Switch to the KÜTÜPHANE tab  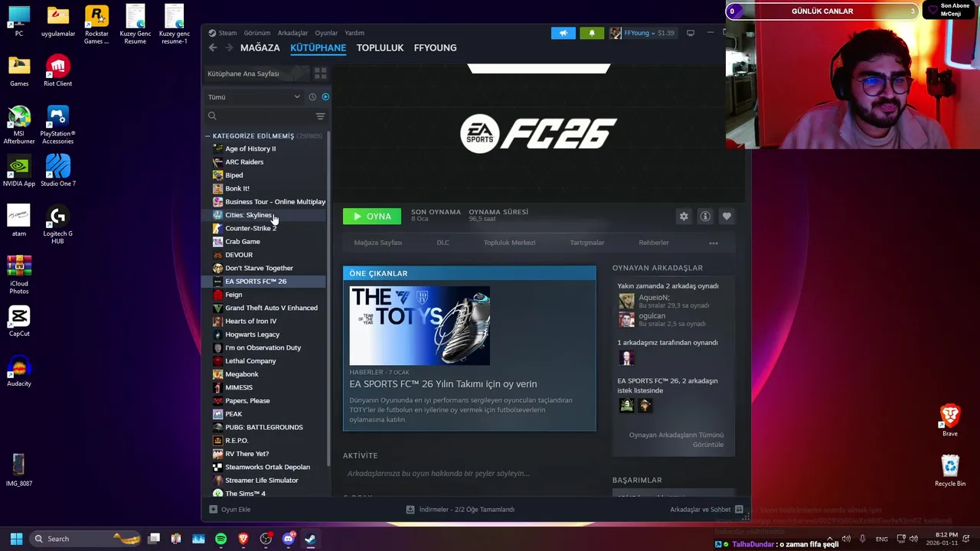(x=318, y=47)
